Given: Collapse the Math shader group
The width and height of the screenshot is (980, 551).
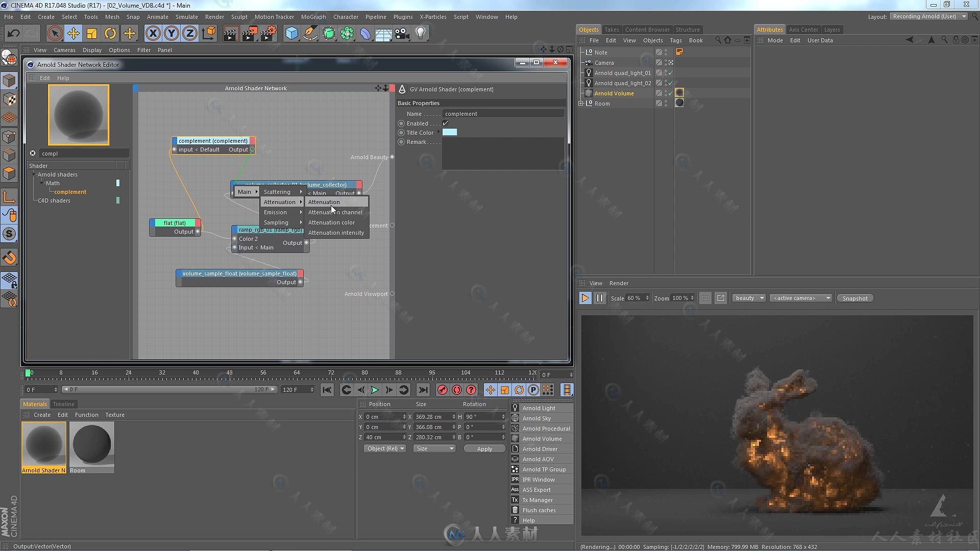Looking at the screenshot, I should tap(42, 183).
